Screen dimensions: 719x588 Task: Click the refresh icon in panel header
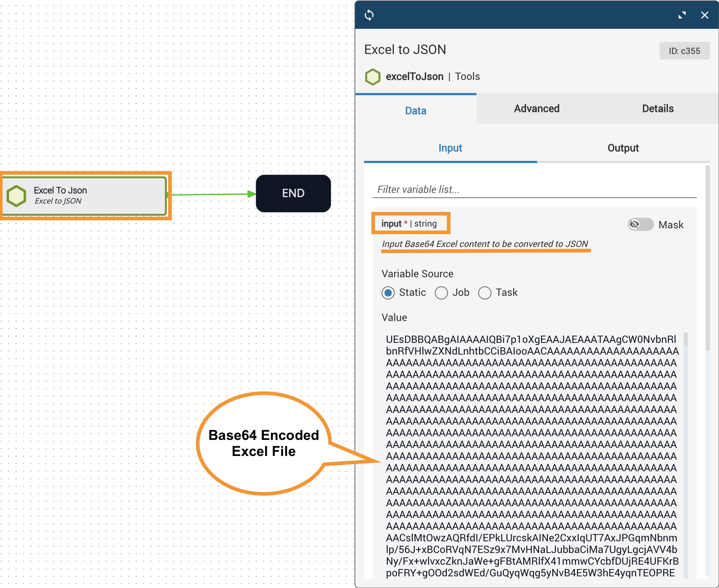(x=369, y=15)
